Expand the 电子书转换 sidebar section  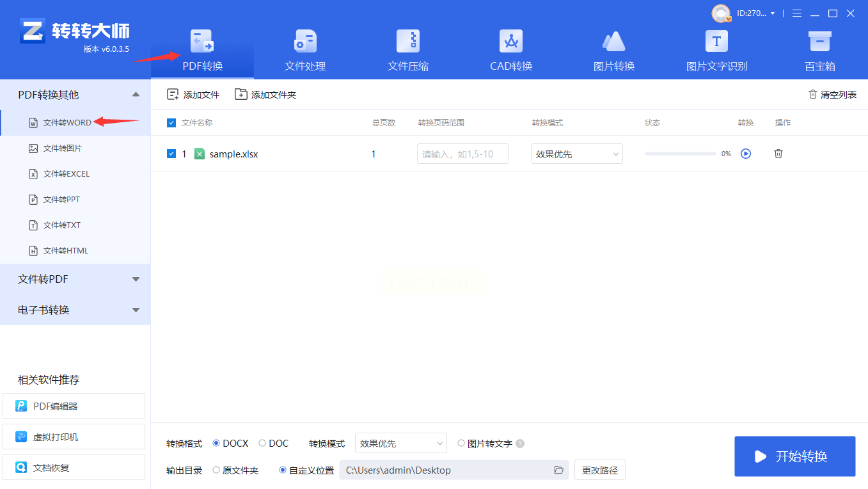(x=75, y=310)
